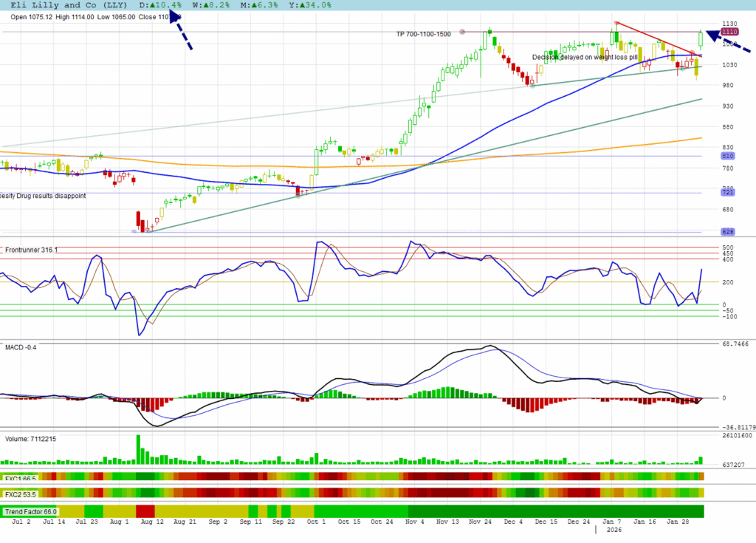Select the MACD -0.4 indicator label
Image resolution: width=756 pixels, height=543 pixels.
(x=21, y=347)
